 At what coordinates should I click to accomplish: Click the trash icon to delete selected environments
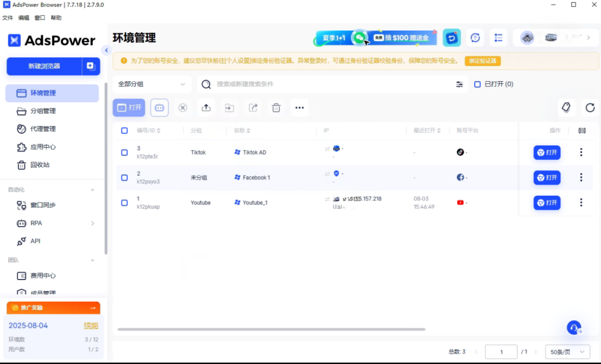(x=276, y=107)
